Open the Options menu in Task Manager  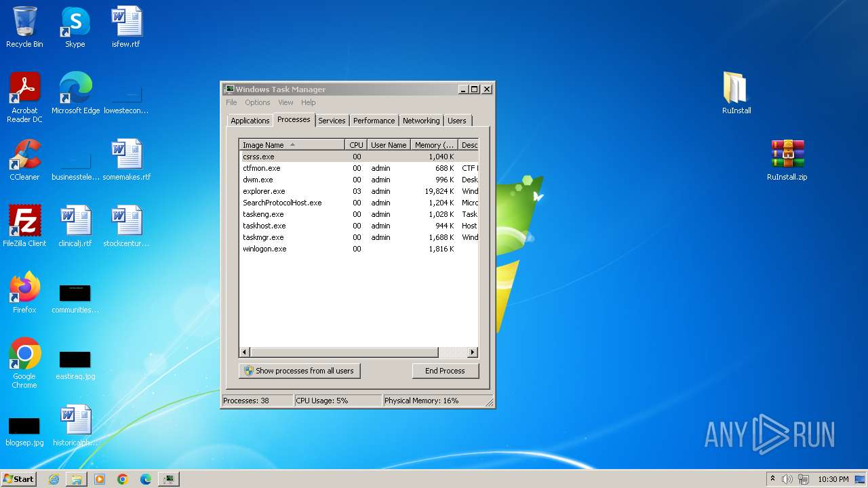258,102
